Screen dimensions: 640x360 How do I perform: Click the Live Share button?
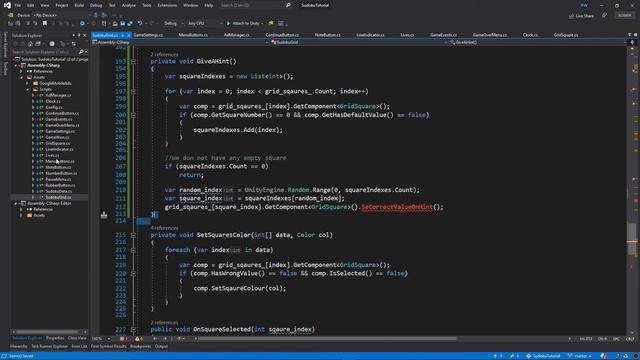point(581,16)
